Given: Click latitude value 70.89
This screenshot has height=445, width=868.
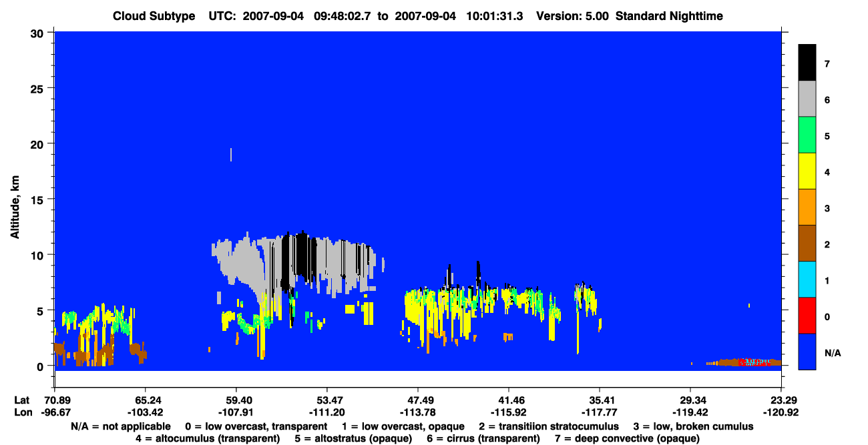Looking at the screenshot, I should pos(55,400).
